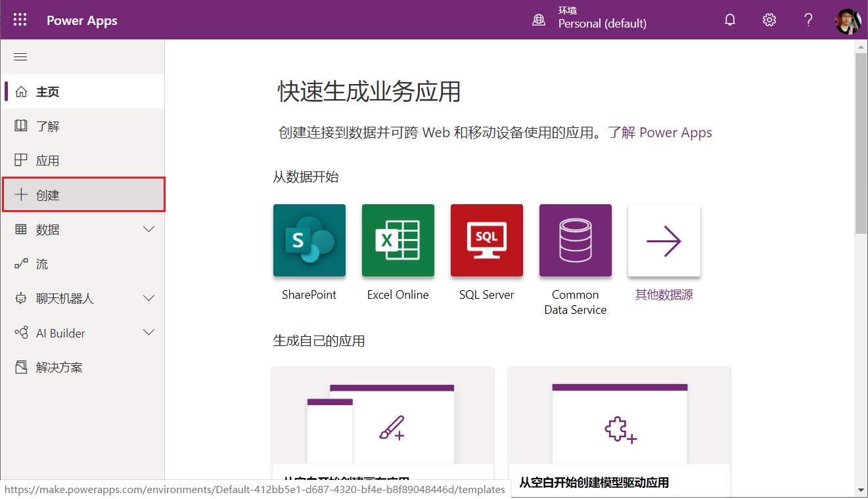The height and width of the screenshot is (499, 868).
Task: Click the plus icon beside 创建
Action: pos(21,194)
